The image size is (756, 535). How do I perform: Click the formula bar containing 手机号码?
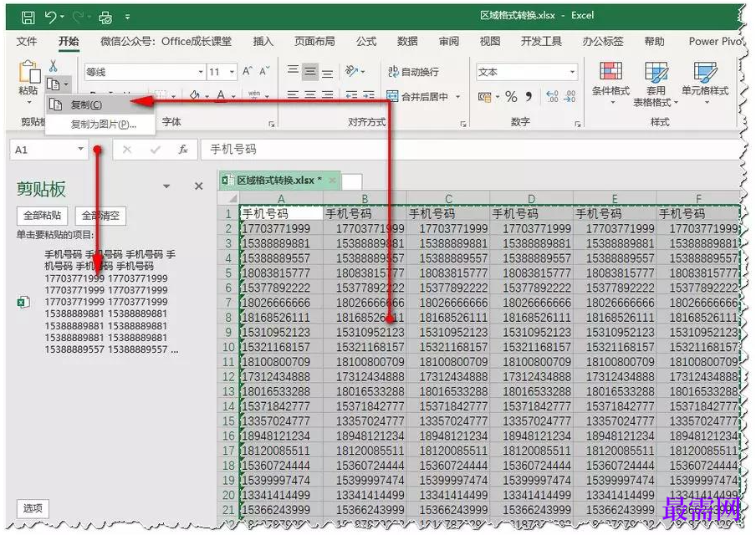pyautogui.click(x=471, y=150)
